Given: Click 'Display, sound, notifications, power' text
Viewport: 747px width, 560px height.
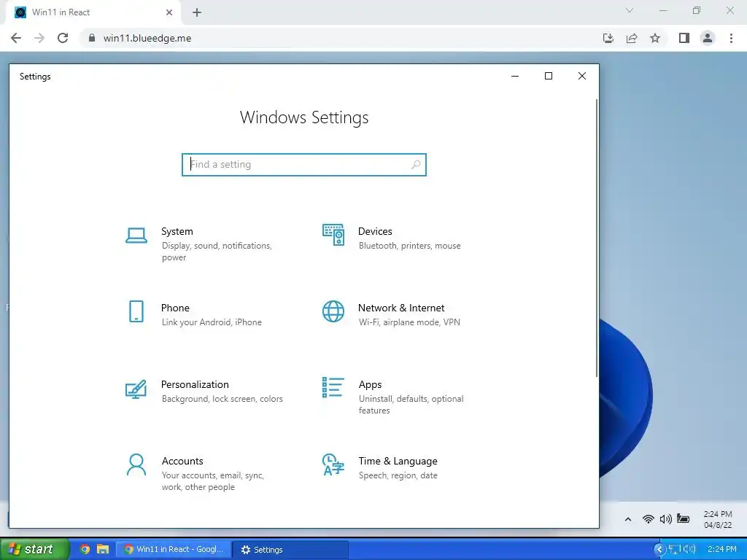Looking at the screenshot, I should coord(217,252).
